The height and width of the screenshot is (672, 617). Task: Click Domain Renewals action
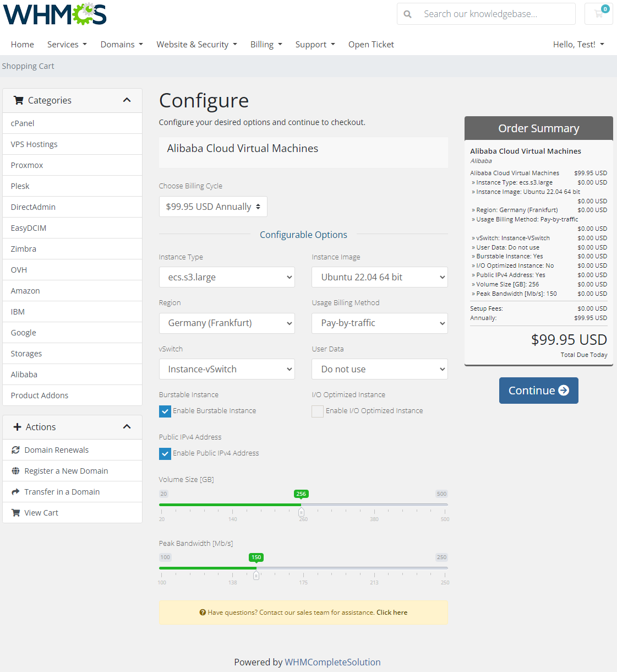click(x=73, y=450)
